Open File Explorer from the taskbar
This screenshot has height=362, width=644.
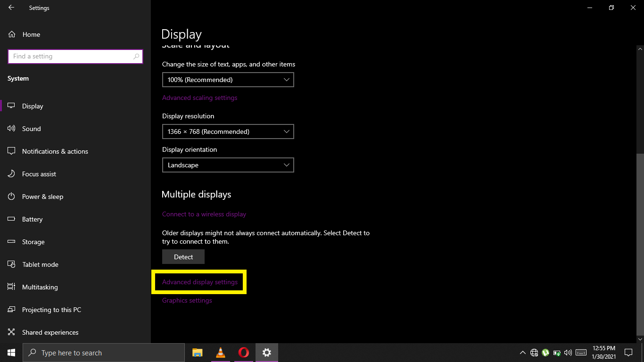pos(197,352)
